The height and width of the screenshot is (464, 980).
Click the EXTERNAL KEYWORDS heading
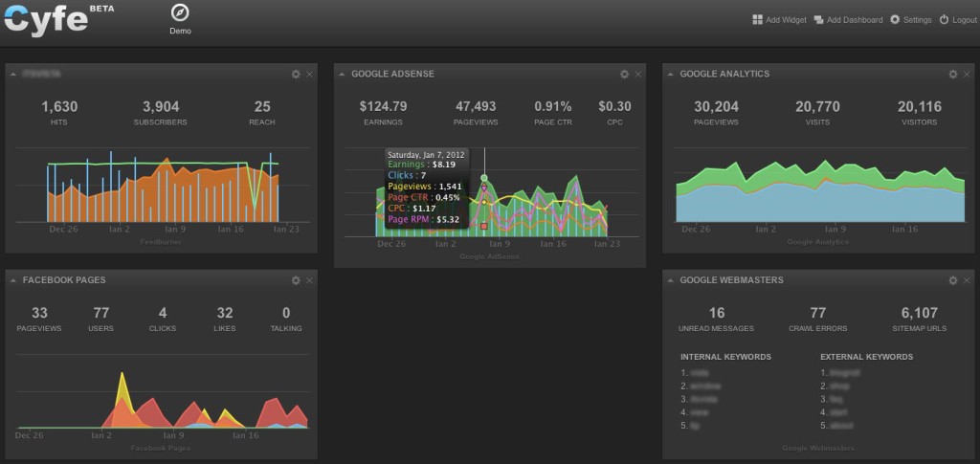[867, 357]
